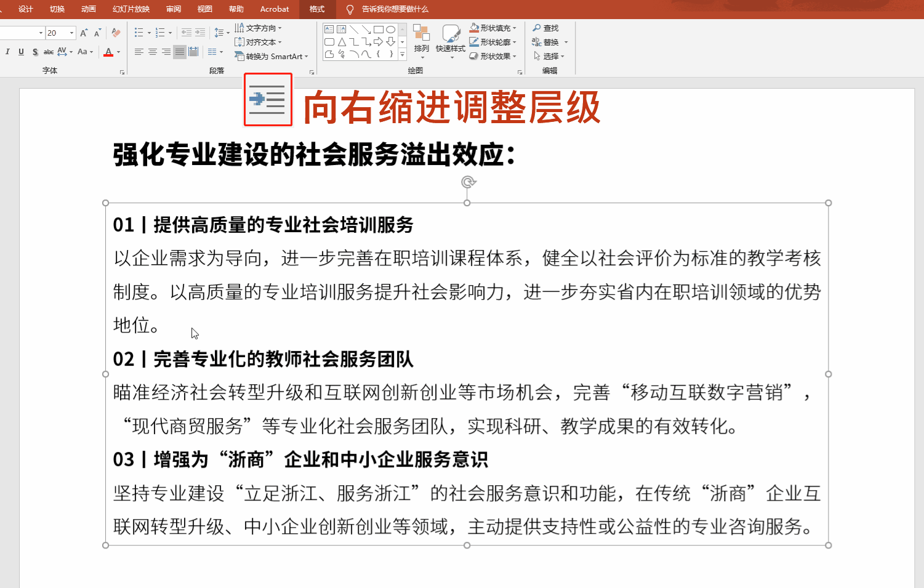The height and width of the screenshot is (588, 924).
Task: Open the 视图 (View) ribbon tab
Action: (204, 9)
